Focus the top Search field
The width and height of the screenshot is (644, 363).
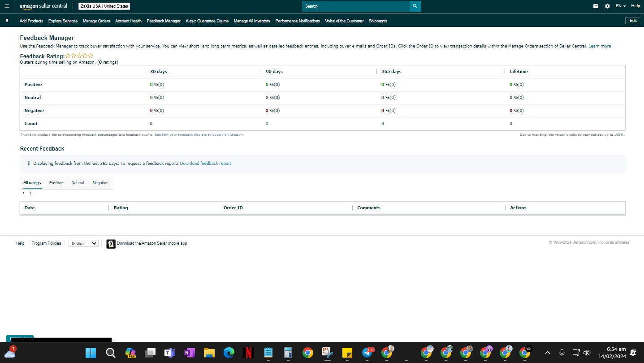(x=356, y=6)
